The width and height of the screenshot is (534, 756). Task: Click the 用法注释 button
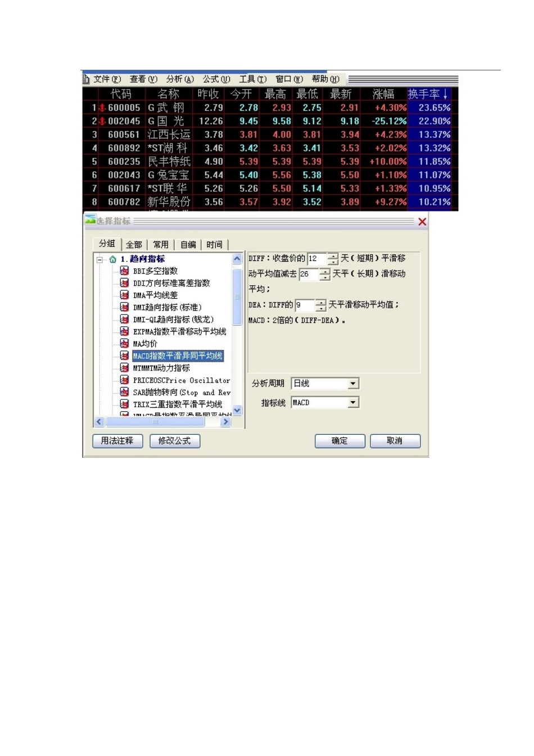point(117,441)
